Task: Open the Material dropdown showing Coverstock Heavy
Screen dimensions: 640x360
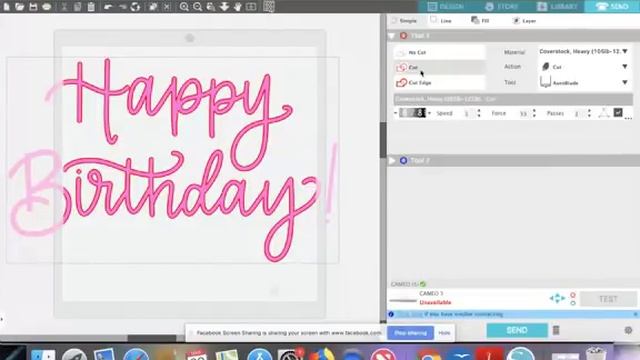Action: click(584, 51)
